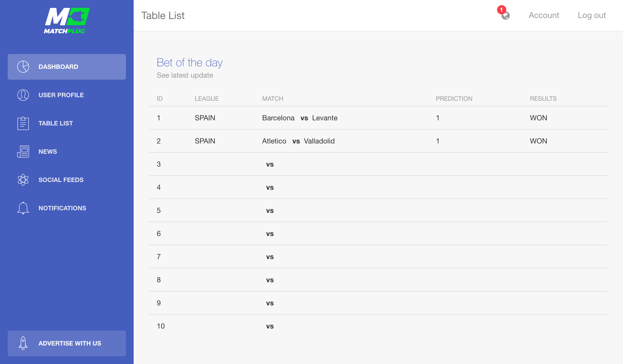Click the MATCH column header
623x364 pixels.
coord(273,99)
